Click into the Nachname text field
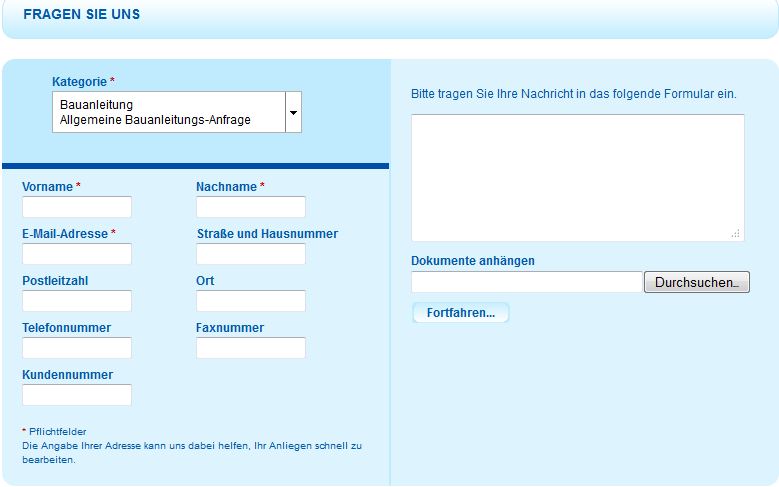The image size is (779, 487). point(251,207)
